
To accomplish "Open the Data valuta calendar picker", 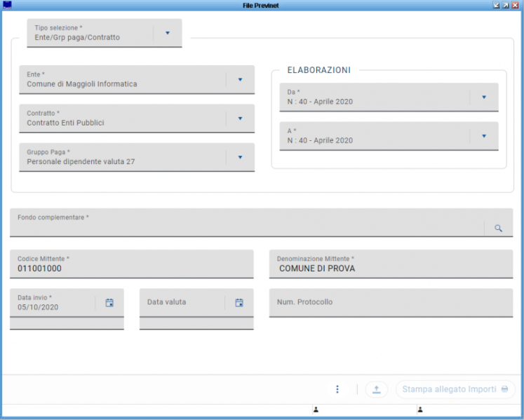I will 239,303.
